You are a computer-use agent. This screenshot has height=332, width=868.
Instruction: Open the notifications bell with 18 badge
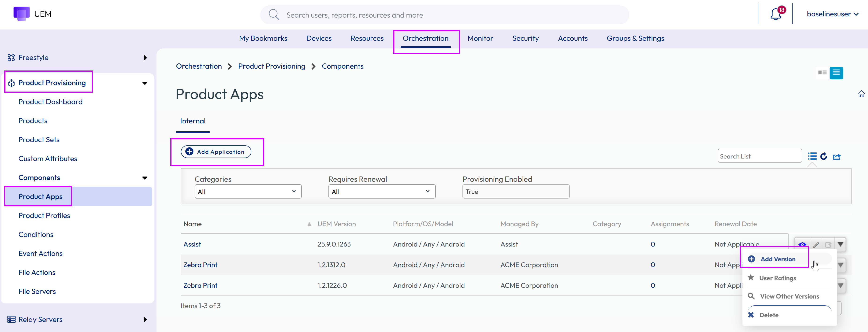click(x=776, y=14)
